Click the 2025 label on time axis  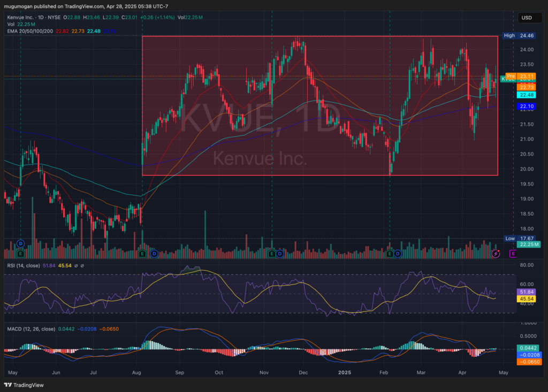click(x=345, y=372)
